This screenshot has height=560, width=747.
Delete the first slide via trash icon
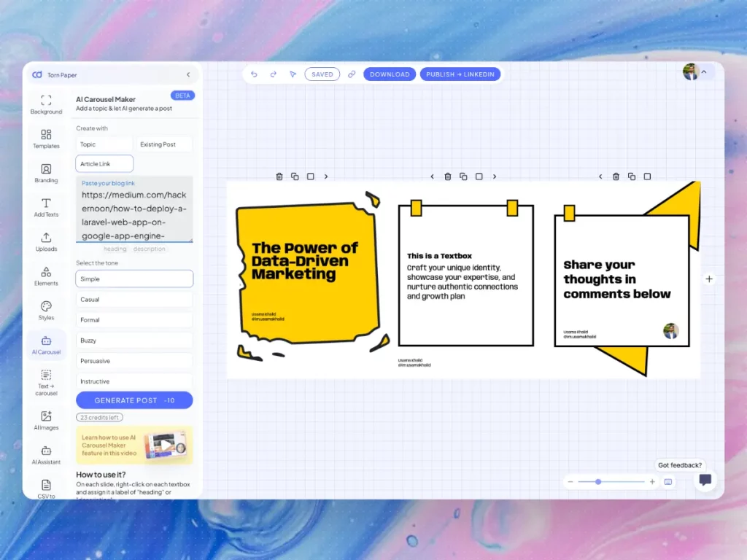[x=279, y=176]
